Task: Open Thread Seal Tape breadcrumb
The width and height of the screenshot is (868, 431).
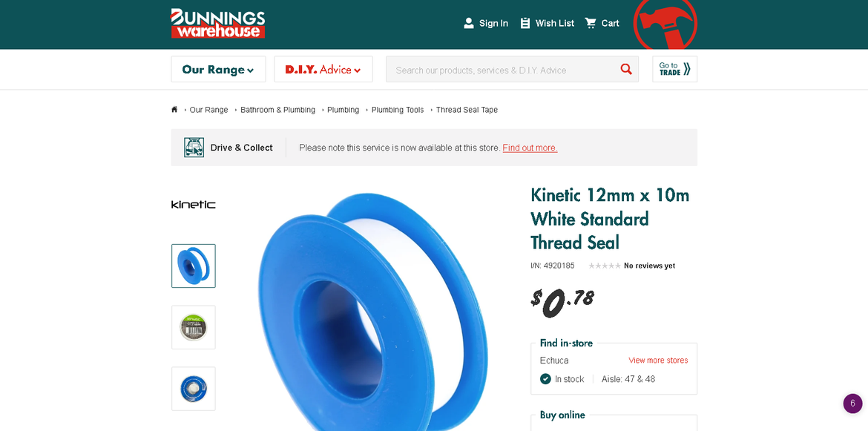Action: (x=467, y=110)
